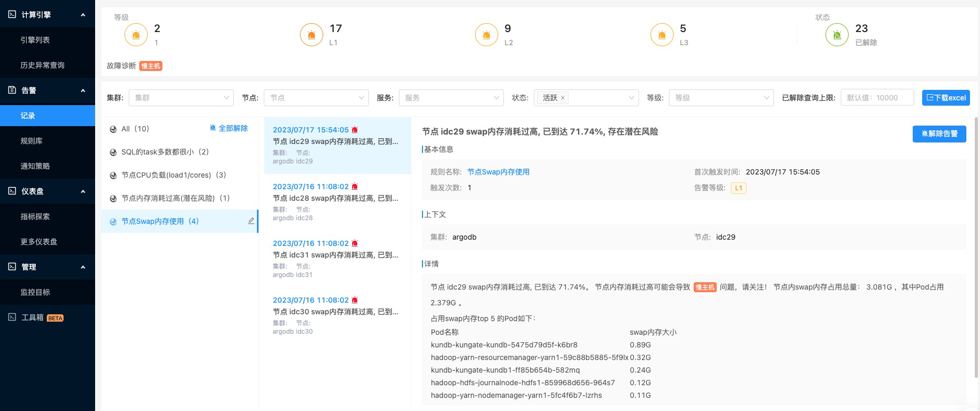Collapse the 管理 menu section
The width and height of the screenshot is (980, 411).
[82, 267]
